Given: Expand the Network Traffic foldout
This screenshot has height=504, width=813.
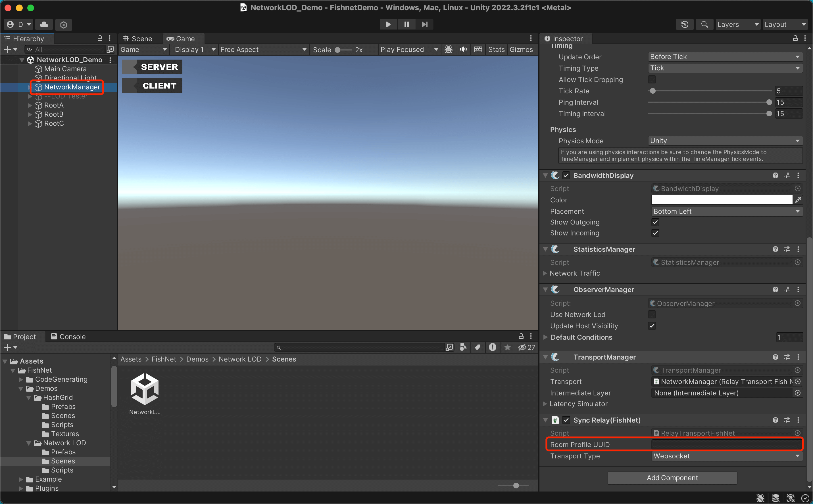Looking at the screenshot, I should [545, 273].
